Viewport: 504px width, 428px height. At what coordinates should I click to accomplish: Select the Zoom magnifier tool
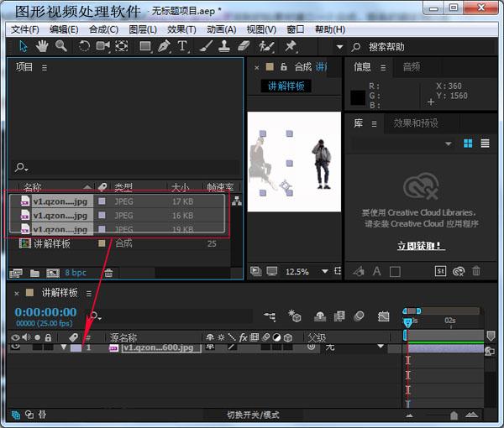point(61,46)
